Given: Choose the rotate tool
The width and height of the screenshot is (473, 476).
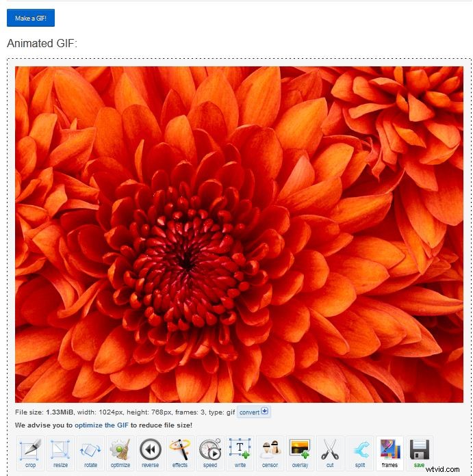Looking at the screenshot, I should 90,453.
